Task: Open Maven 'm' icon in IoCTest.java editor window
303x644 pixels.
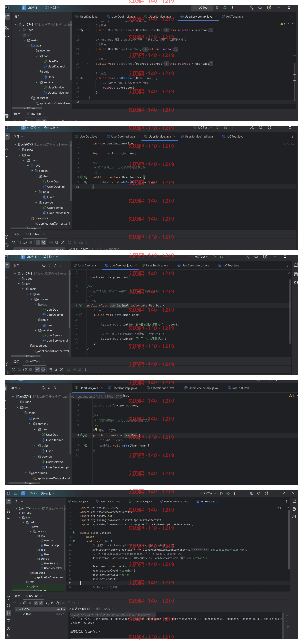Action: click(x=294, y=516)
